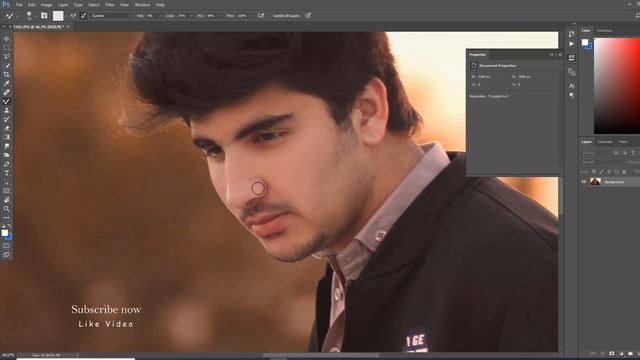Select the Healing Brush tool
This screenshot has width=640, height=360.
point(7,92)
